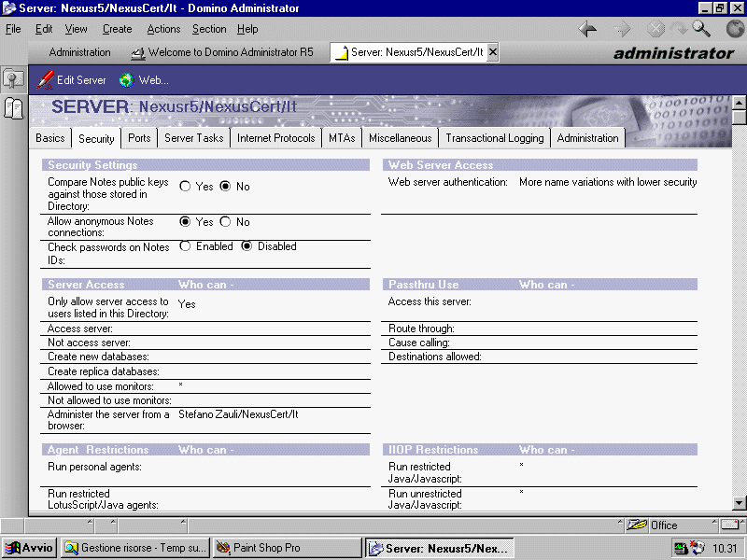Switch to Paint Shop Pro taskbar window
The width and height of the screenshot is (747, 560).
pos(287,548)
